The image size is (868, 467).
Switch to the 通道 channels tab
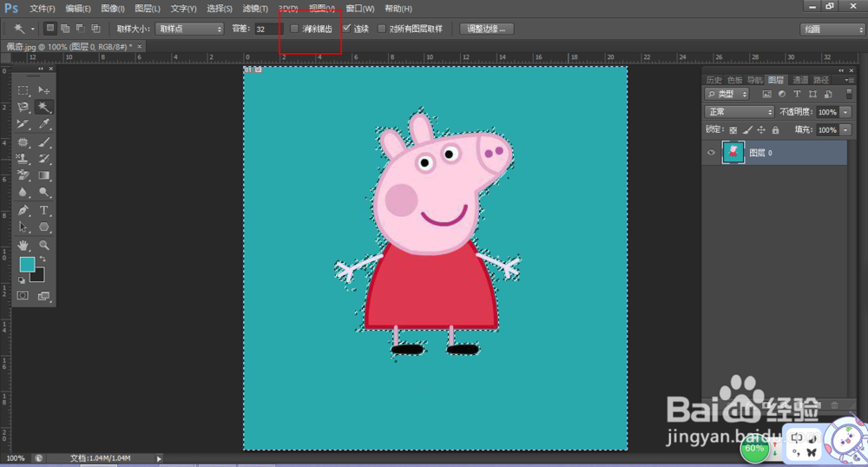pyautogui.click(x=800, y=80)
